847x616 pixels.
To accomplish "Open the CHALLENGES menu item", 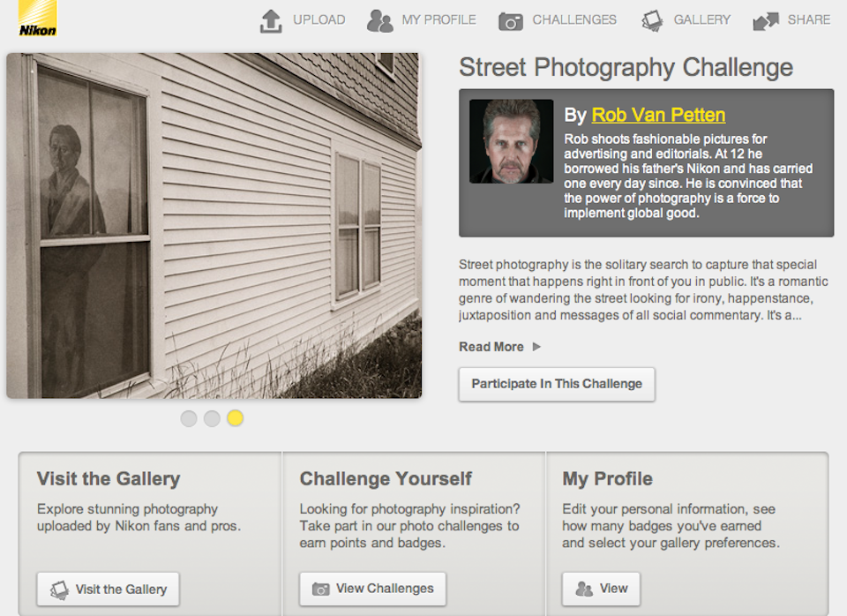I will pyautogui.click(x=574, y=19).
